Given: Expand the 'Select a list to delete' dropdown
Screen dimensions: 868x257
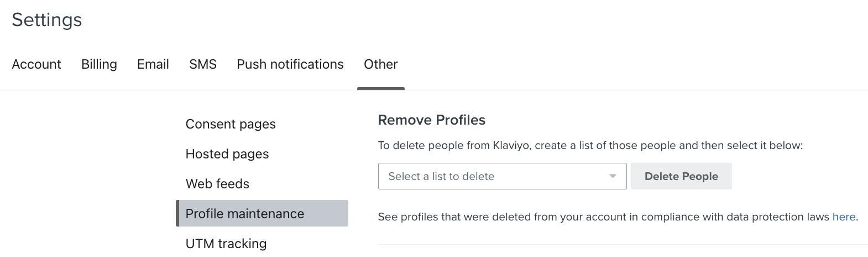Looking at the screenshot, I should [x=492, y=176].
